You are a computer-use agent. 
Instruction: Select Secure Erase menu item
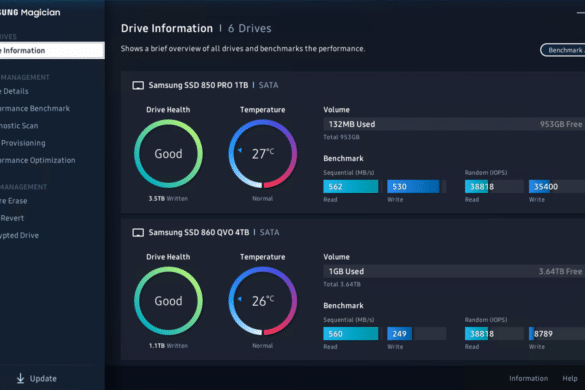(x=14, y=201)
